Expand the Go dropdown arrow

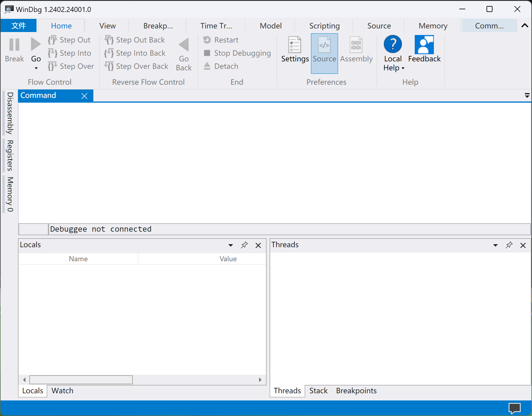click(x=36, y=68)
